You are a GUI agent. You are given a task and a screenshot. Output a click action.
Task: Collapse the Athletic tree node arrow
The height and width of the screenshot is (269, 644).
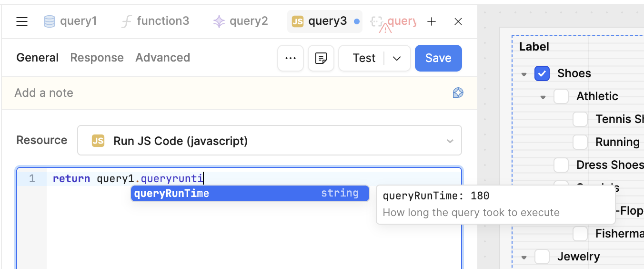click(x=543, y=97)
